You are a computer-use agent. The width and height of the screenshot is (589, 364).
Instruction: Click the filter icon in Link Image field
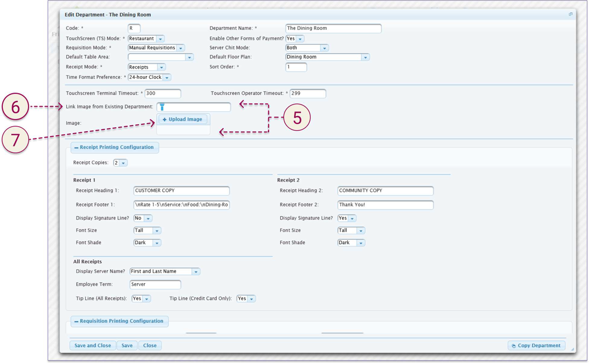coord(162,107)
